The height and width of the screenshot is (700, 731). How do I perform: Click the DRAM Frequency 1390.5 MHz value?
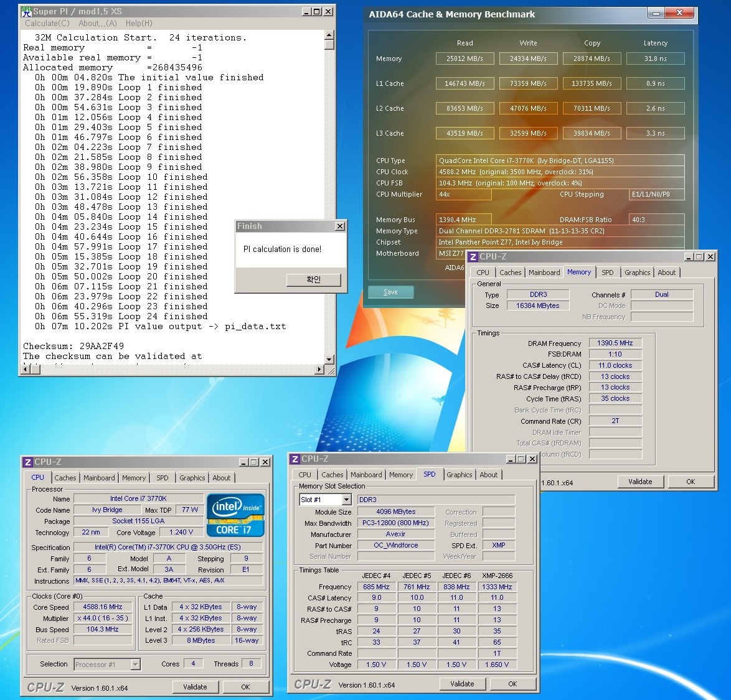pyautogui.click(x=615, y=343)
